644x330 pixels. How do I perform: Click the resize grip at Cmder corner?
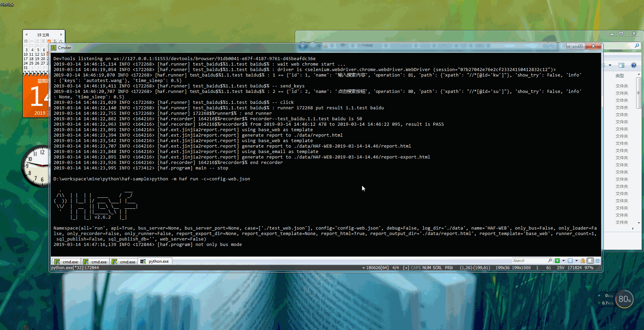pos(599,269)
